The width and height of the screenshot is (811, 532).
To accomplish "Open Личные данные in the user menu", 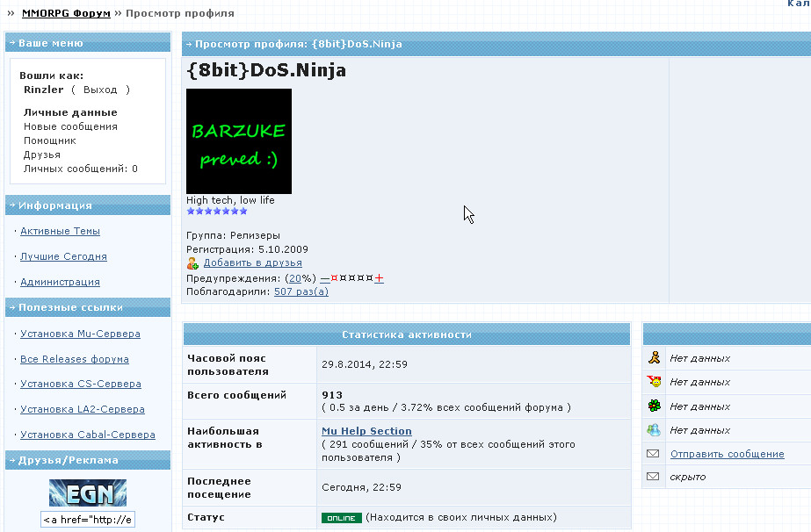I will (x=70, y=112).
